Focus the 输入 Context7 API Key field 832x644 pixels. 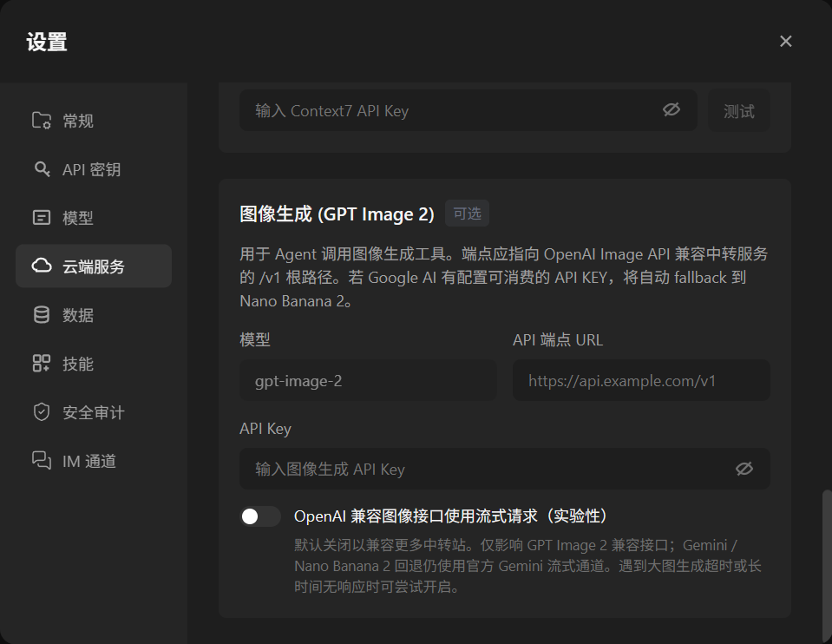pyautogui.click(x=468, y=110)
